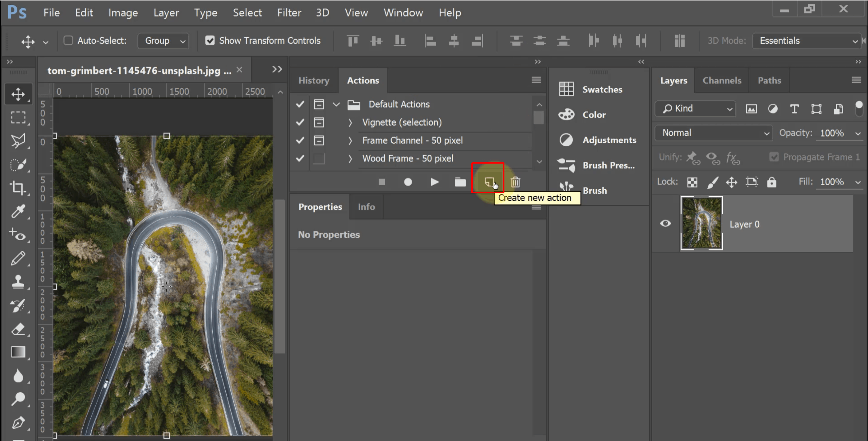The height and width of the screenshot is (441, 868).
Task: Select the Crop tool
Action: pyautogui.click(x=18, y=188)
